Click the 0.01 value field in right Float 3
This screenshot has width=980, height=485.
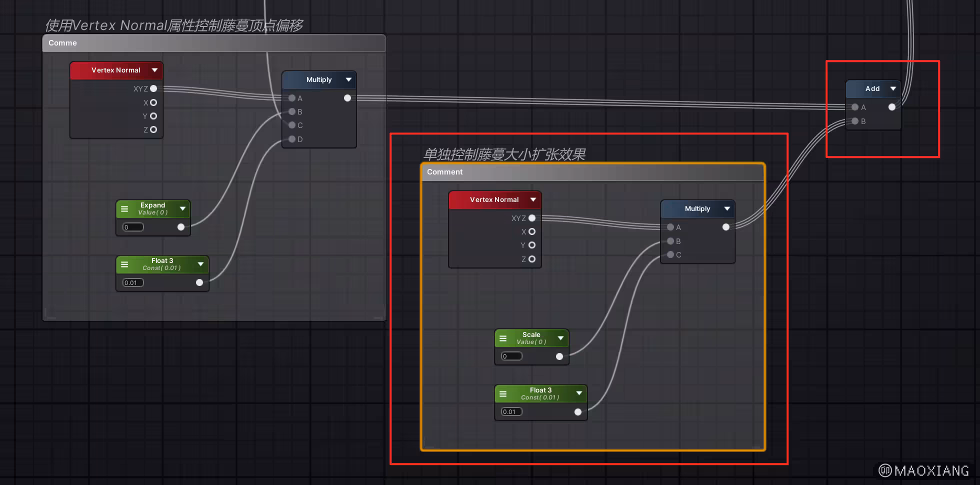point(511,412)
